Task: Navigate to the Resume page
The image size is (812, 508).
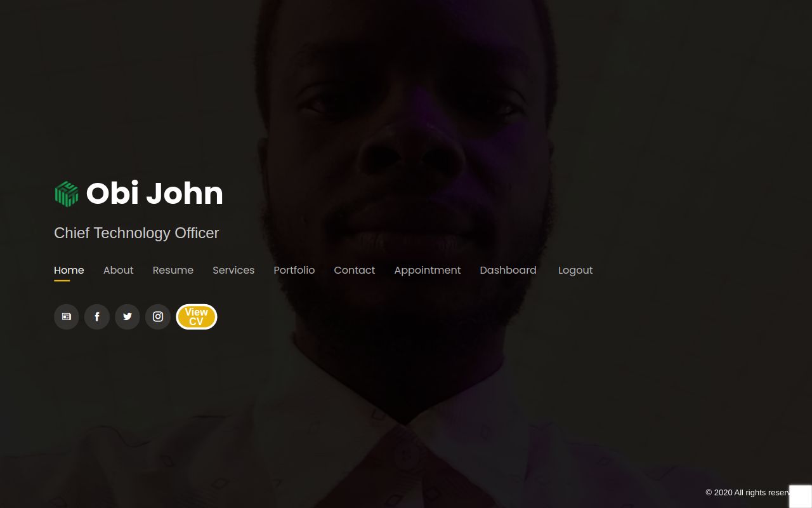Action: point(173,270)
